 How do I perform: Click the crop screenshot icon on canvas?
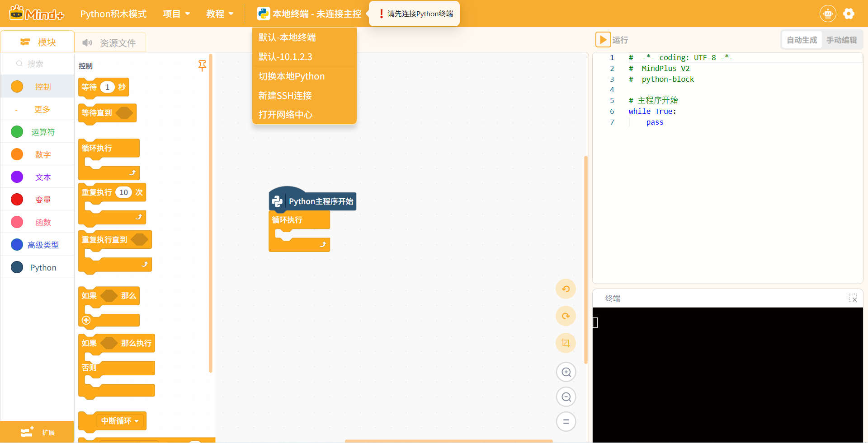point(566,343)
